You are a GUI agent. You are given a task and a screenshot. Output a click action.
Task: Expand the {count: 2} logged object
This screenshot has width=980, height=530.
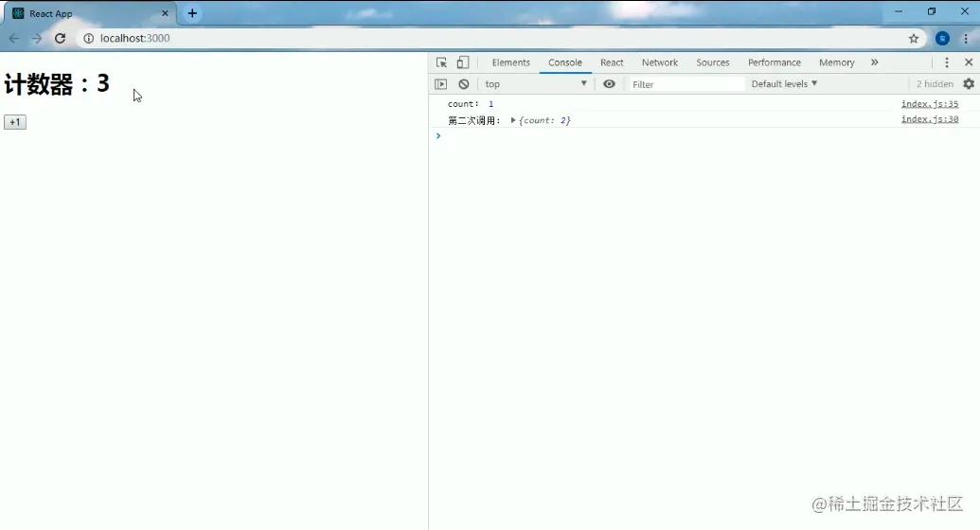tap(512, 120)
